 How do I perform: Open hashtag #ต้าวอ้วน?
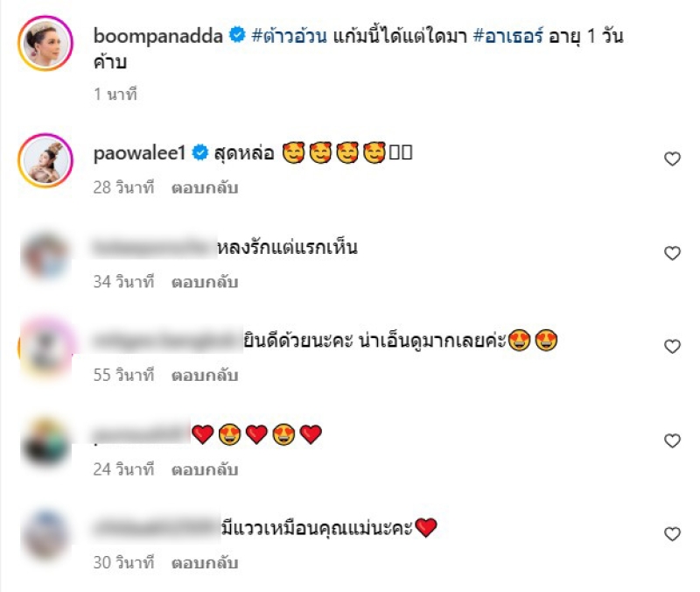pyautogui.click(x=290, y=36)
